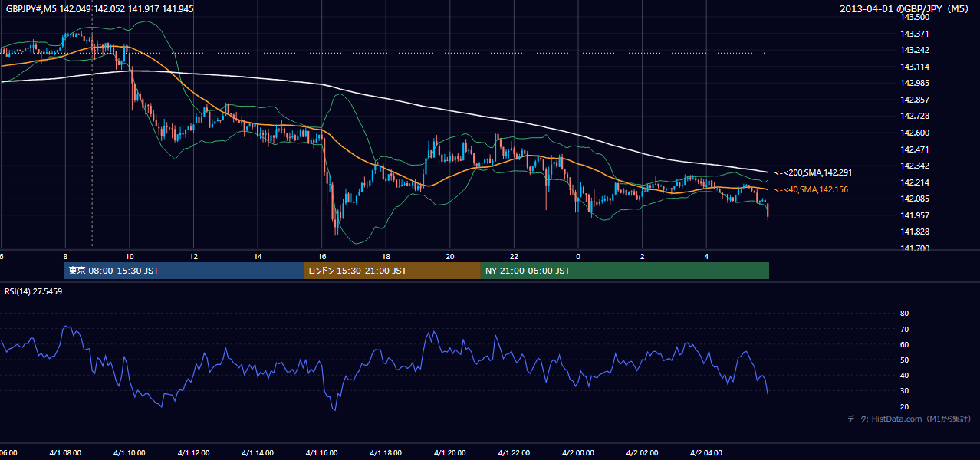980x460 pixels.
Task: Click the 142.857 price axis label
Action: [913, 100]
